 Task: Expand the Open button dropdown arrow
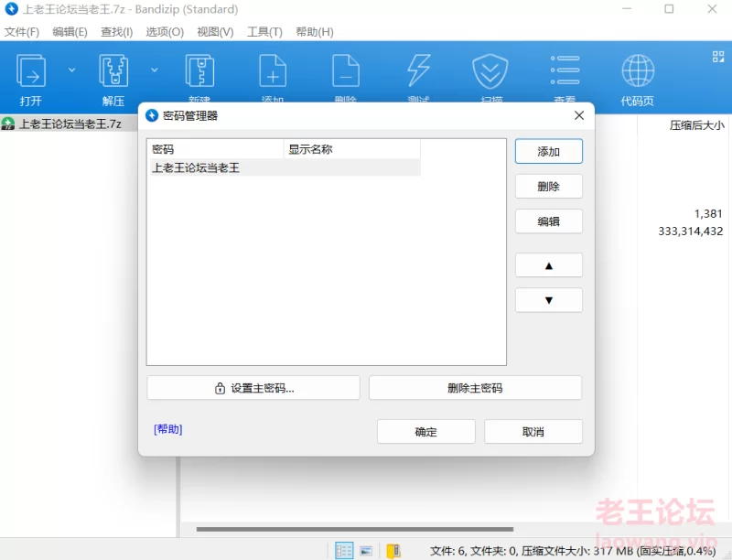(72, 70)
